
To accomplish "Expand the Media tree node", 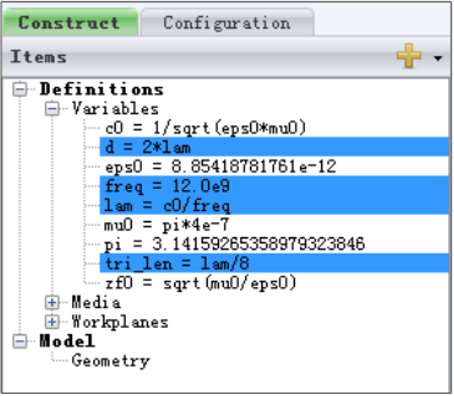I will [52, 302].
